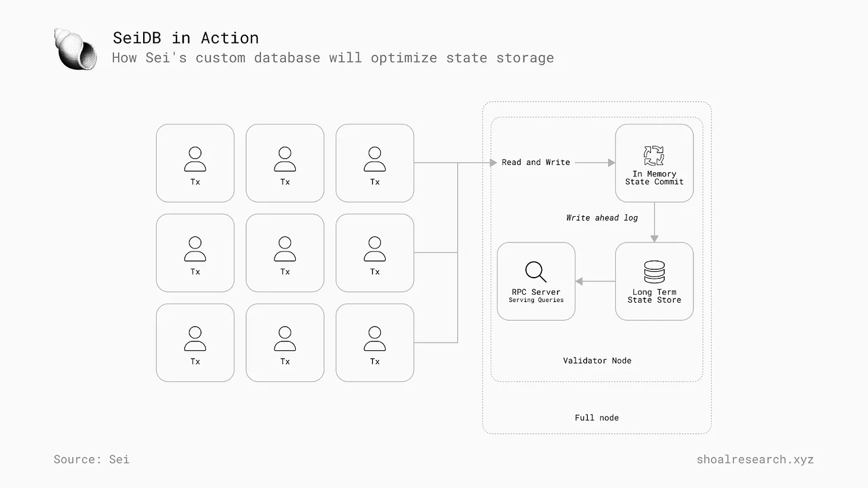
Task: Click the "Long Term State Store" caption
Action: 654,296
